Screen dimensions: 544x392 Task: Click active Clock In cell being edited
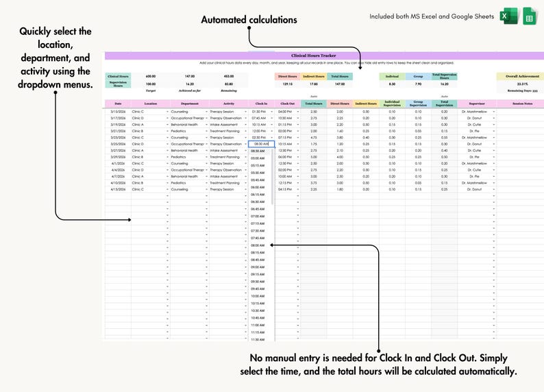click(261, 144)
